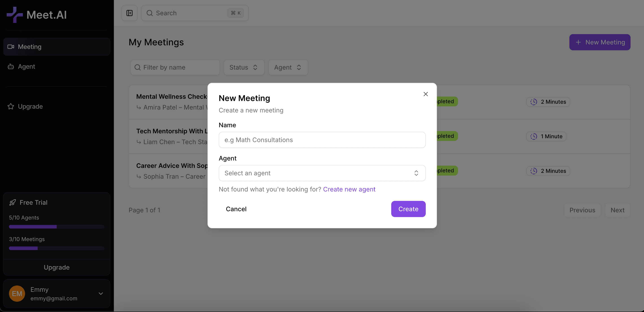Collapse the sidebar using the panel toggle icon
The image size is (644, 312).
[x=129, y=13]
